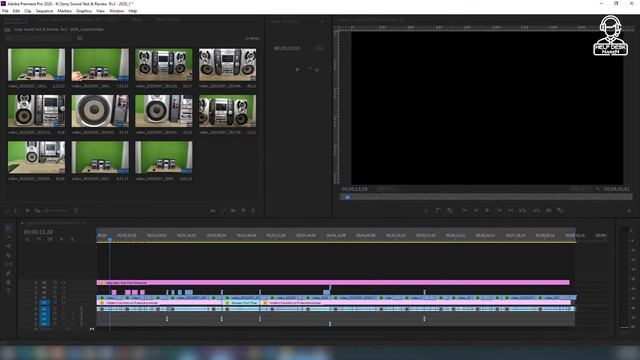This screenshot has height=360, width=640.
Task: Click Mark Out button in Program Monitor
Action: (x=450, y=211)
